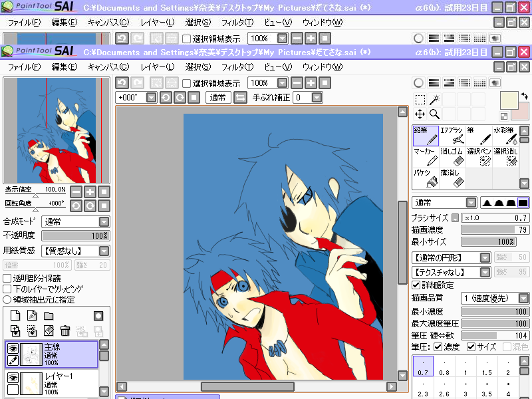The height and width of the screenshot is (399, 532).
Task: Select the マーカー marker tool
Action: click(426, 157)
